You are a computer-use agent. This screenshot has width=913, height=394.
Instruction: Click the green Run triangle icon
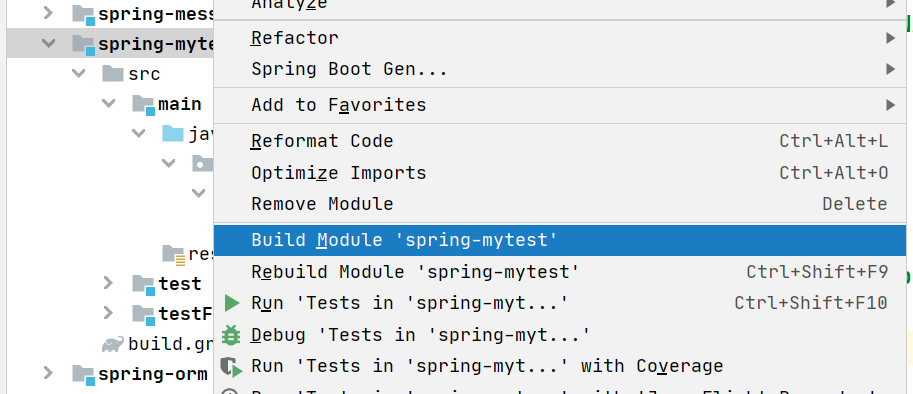[x=232, y=303]
